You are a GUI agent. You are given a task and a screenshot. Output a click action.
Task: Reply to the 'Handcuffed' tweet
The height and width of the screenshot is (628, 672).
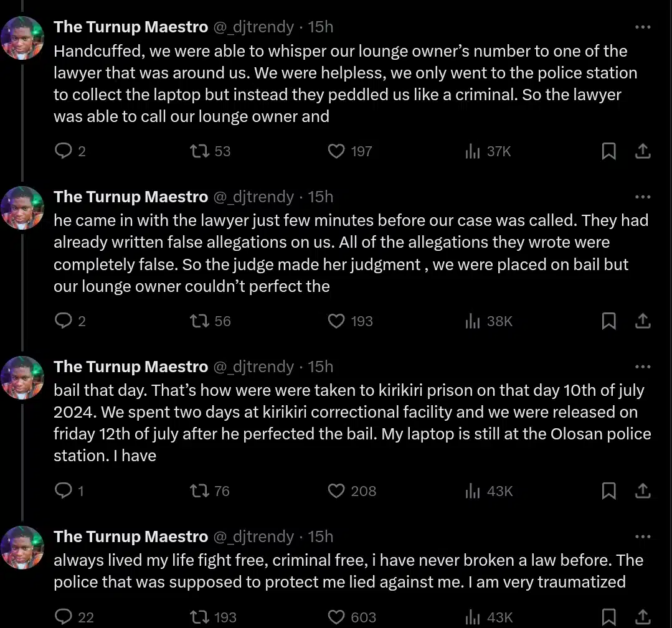(x=64, y=151)
